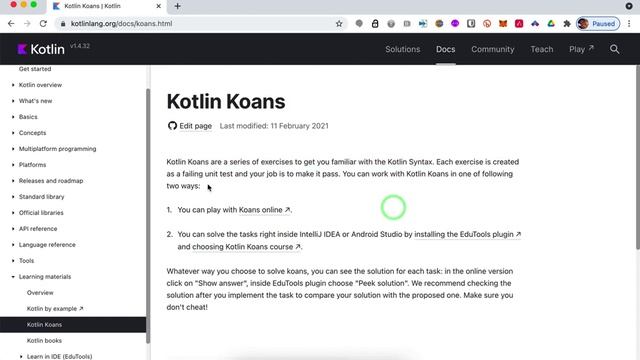Expand Kotlin overview in sidebar
Screen dimensions: 640x360
click(x=13, y=85)
